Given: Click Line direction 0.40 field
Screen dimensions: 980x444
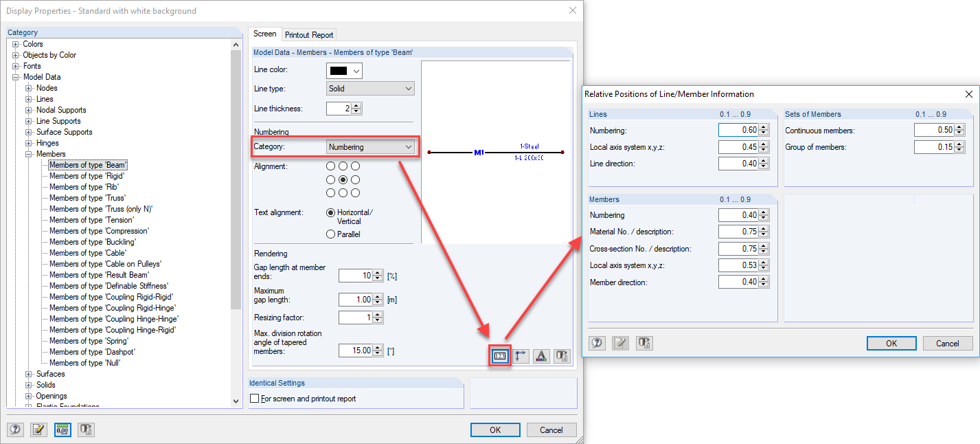Looking at the screenshot, I should point(744,164).
